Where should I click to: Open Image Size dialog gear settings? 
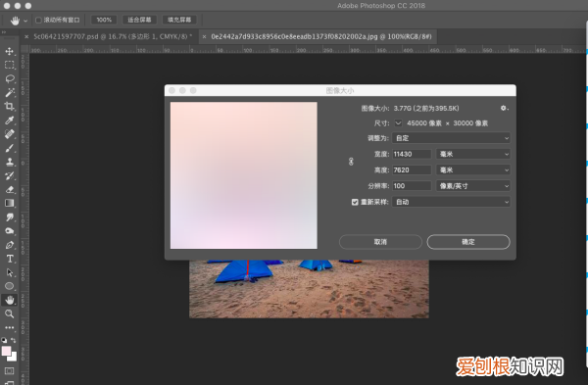(x=504, y=108)
